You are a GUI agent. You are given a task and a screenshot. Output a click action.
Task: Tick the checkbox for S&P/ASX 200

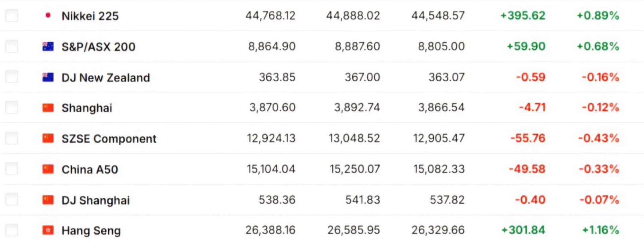tap(12, 46)
